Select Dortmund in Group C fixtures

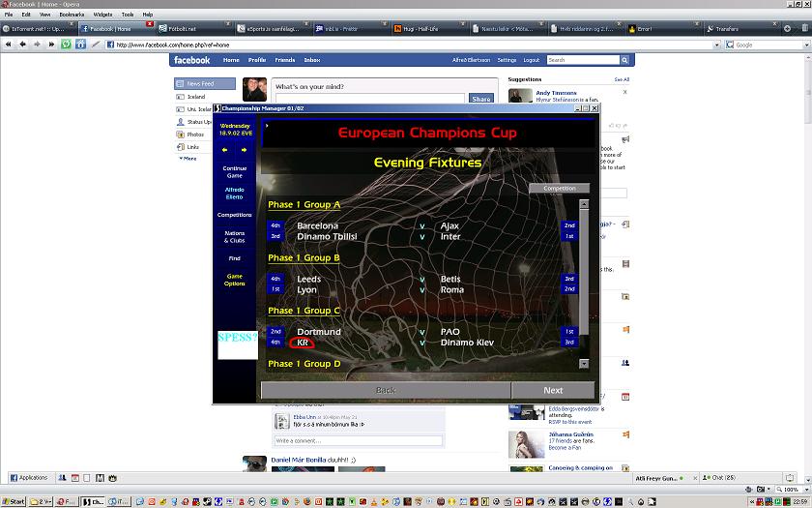click(x=319, y=332)
